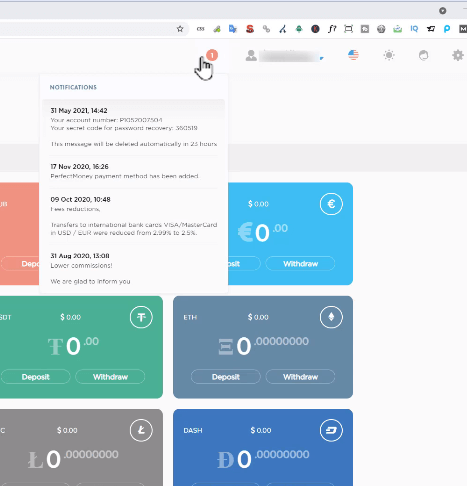
Task: Open the CSS extension icon
Action: [200, 29]
